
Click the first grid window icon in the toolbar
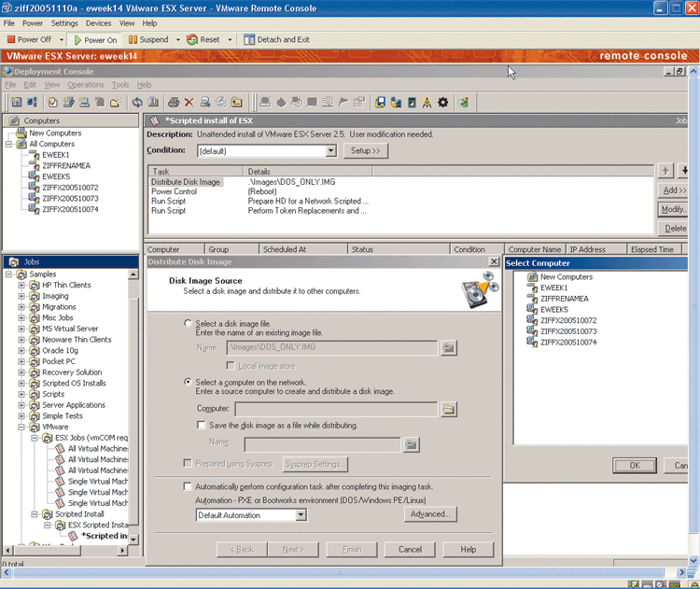tap(17, 103)
